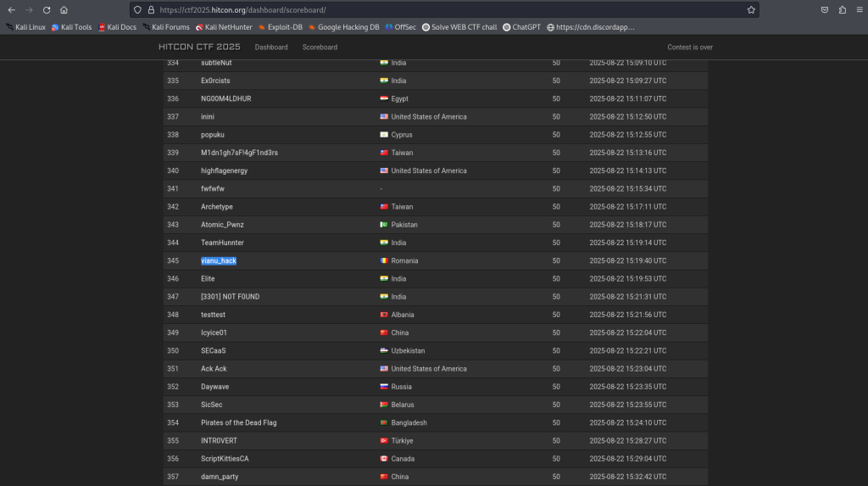Click the HITCON CTF 2025 logo
This screenshot has height=486, width=868.
pos(199,47)
